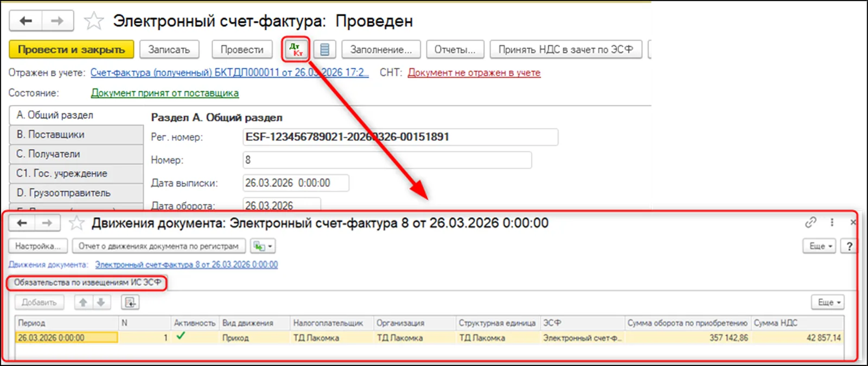The height and width of the screenshot is (366, 868).
Task: Open the upper Еще menu beside help
Action: [x=820, y=246]
